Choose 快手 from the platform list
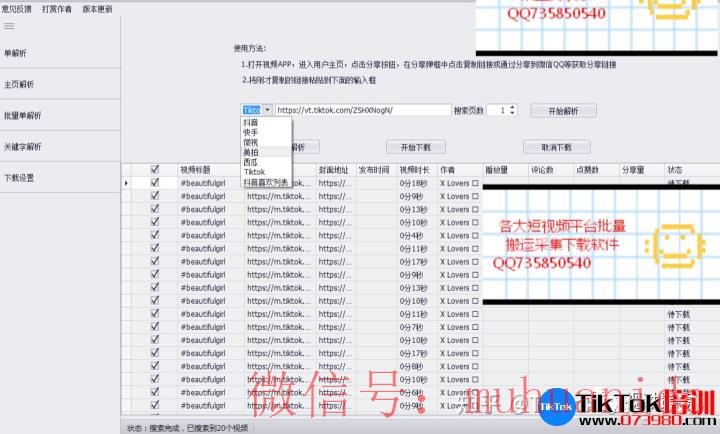720x434 pixels. (266, 132)
